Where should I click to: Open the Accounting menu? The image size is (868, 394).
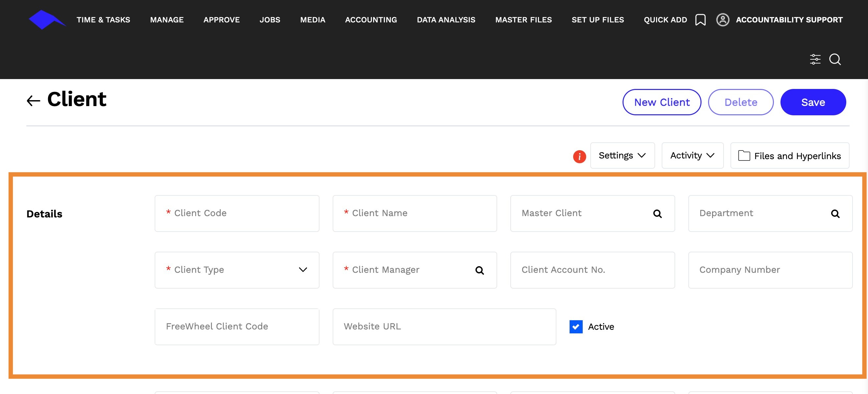[370, 20]
